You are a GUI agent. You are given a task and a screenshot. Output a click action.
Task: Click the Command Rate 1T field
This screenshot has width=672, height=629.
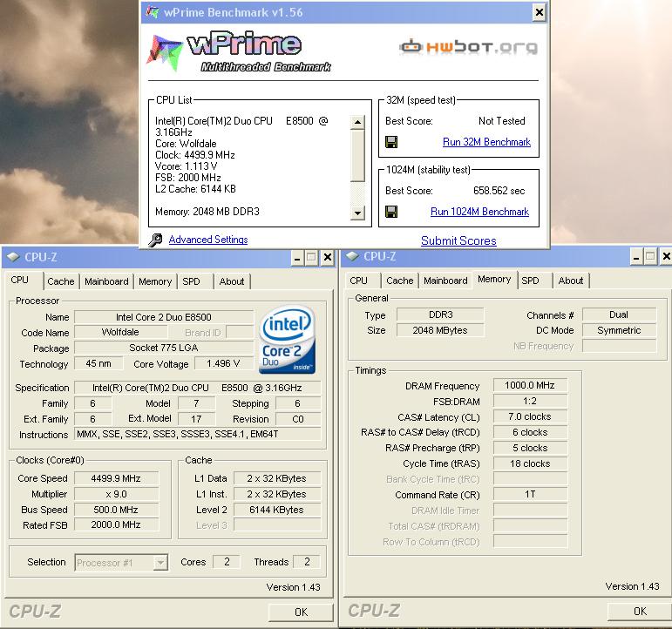click(x=530, y=495)
